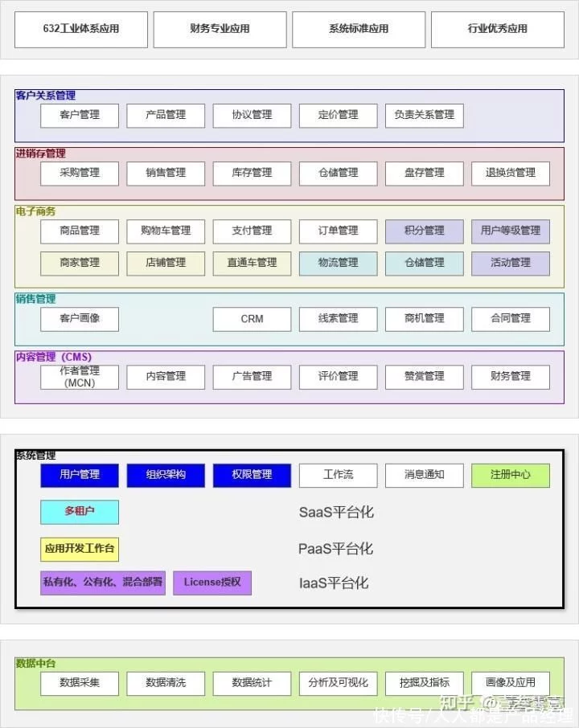
Task: Click the SaaS平台化 label
Action: pos(336,513)
